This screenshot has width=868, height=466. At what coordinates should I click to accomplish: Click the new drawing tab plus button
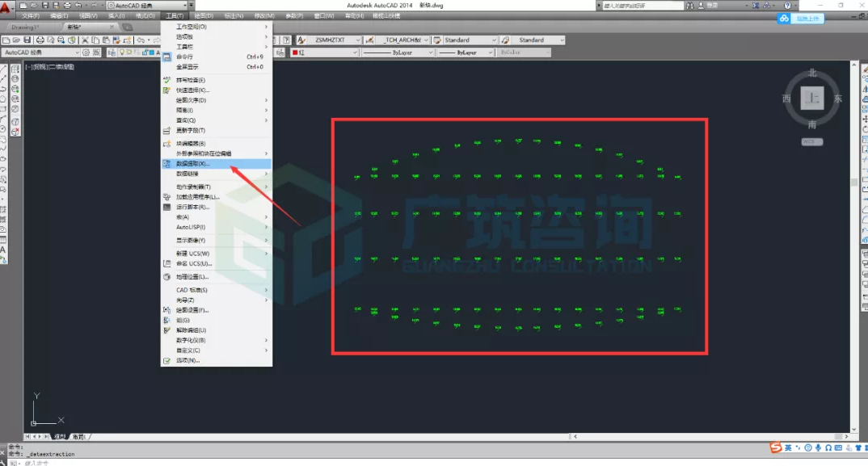[x=128, y=27]
